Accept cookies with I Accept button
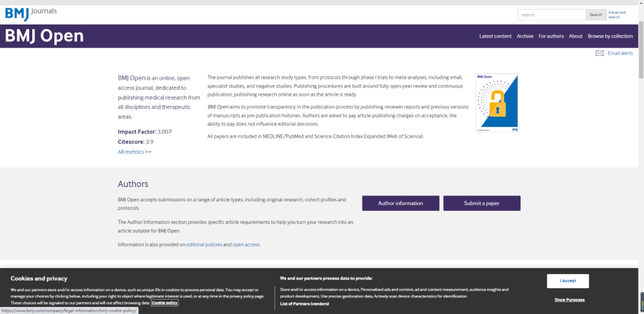Screen dimensions: 644x314 point(568,281)
